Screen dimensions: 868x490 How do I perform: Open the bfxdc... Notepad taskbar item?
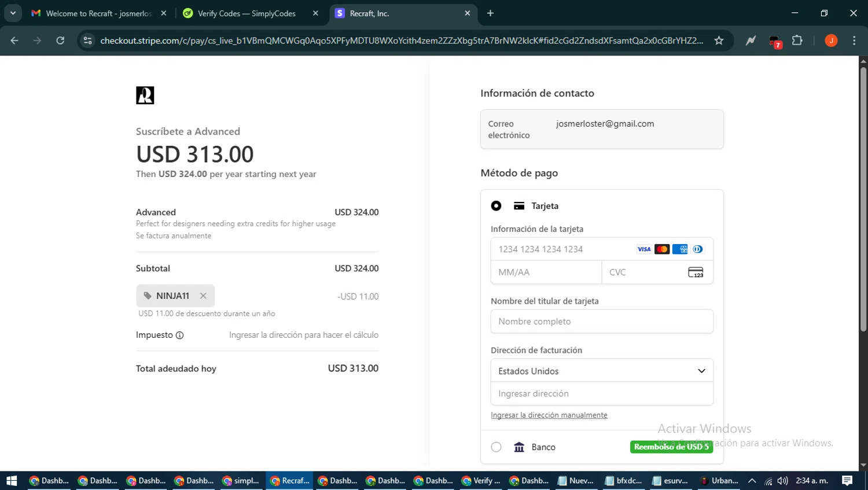[623, 481]
